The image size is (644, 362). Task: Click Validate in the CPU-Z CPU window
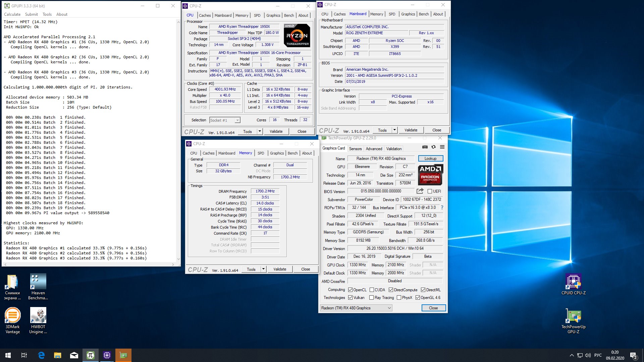276,131
